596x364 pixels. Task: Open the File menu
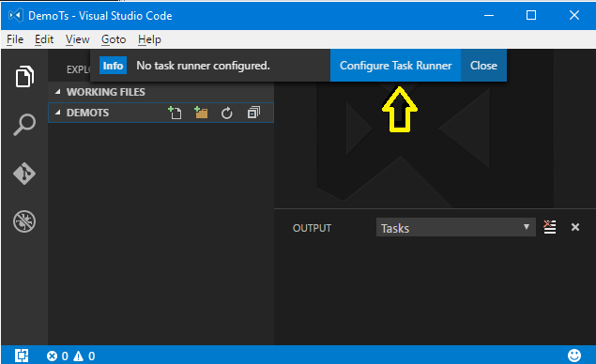pyautogui.click(x=15, y=39)
